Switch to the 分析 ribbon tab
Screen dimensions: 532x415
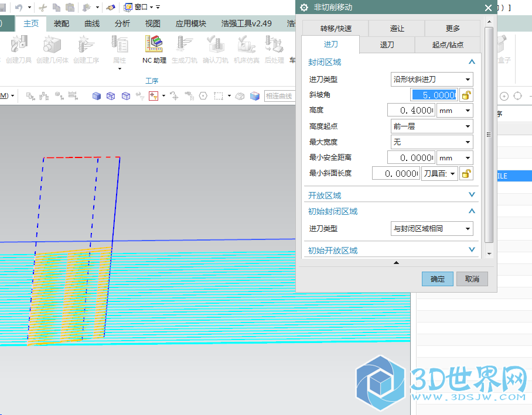coord(122,23)
